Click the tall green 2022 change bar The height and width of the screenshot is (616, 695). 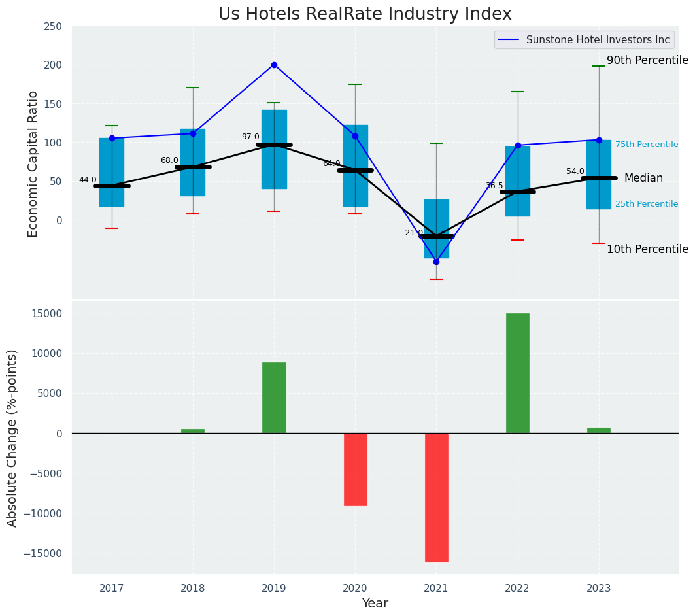coord(517,373)
